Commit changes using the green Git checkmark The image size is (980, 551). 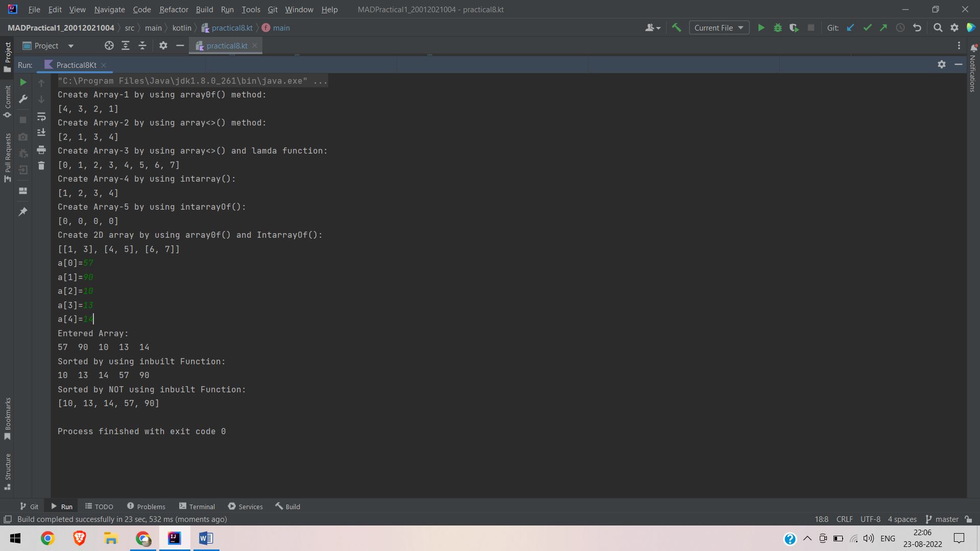867,28
